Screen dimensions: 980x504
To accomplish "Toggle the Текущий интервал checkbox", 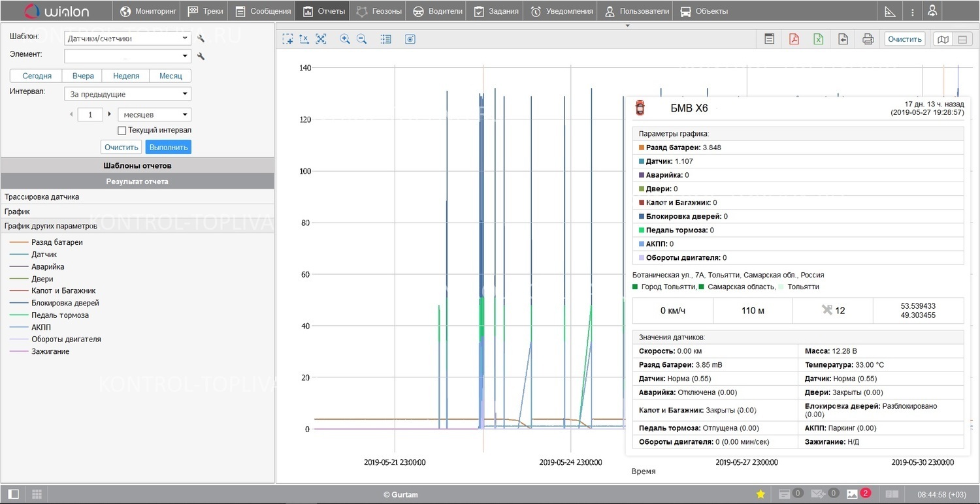I will point(122,131).
